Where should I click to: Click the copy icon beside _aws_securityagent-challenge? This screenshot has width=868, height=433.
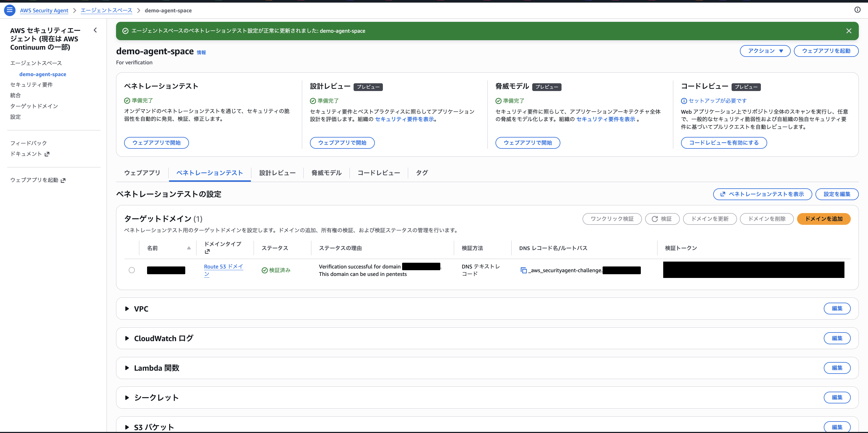tap(523, 270)
